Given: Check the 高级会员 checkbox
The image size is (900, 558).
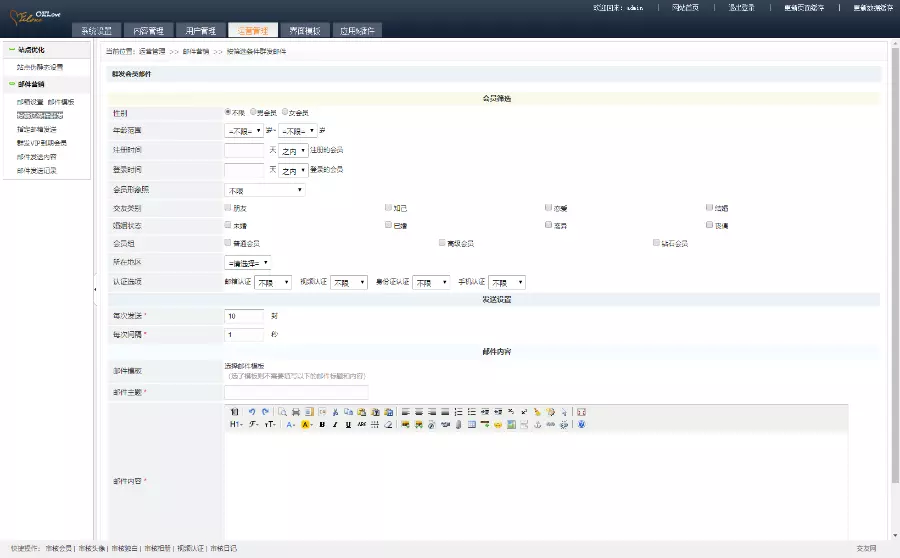Looking at the screenshot, I should (442, 243).
